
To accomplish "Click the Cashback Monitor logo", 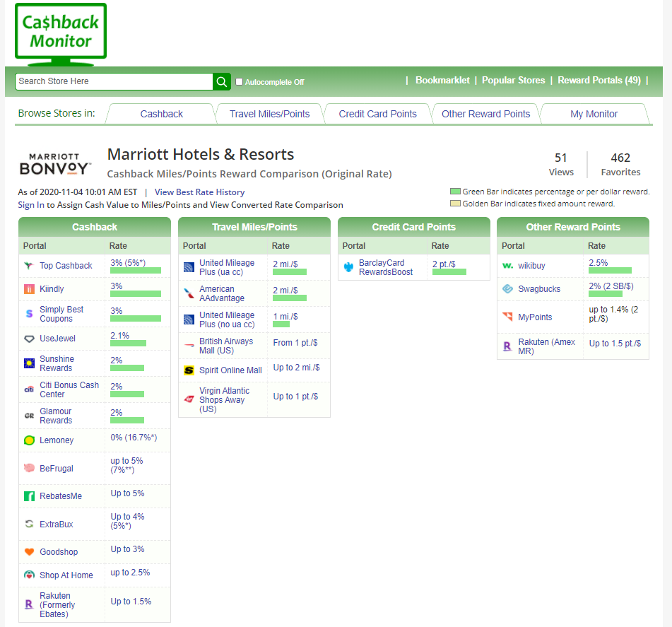I will click(60, 33).
